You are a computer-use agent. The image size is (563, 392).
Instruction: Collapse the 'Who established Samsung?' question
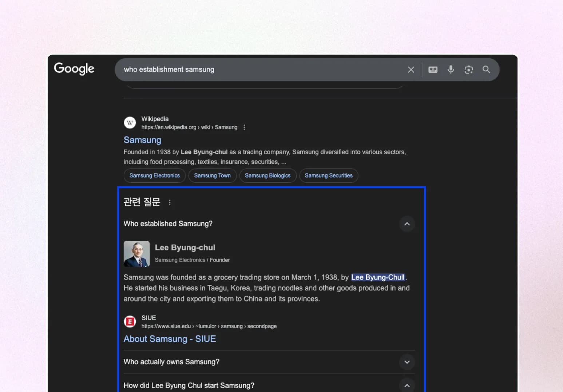(407, 224)
